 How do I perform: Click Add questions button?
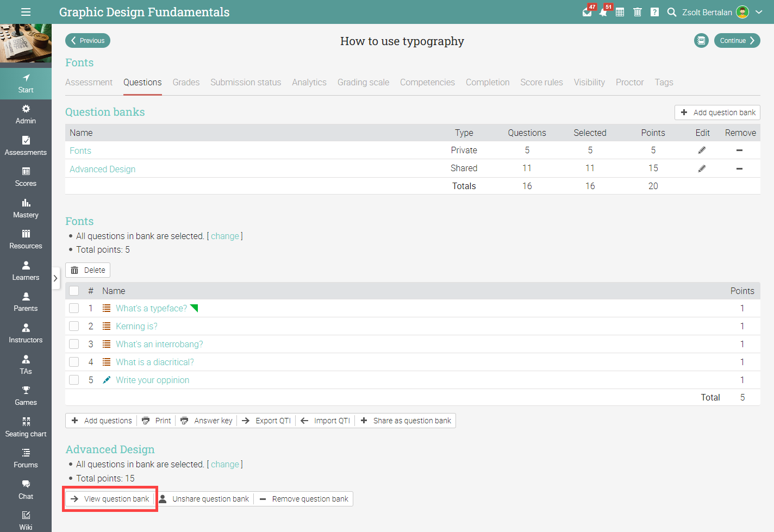(102, 421)
